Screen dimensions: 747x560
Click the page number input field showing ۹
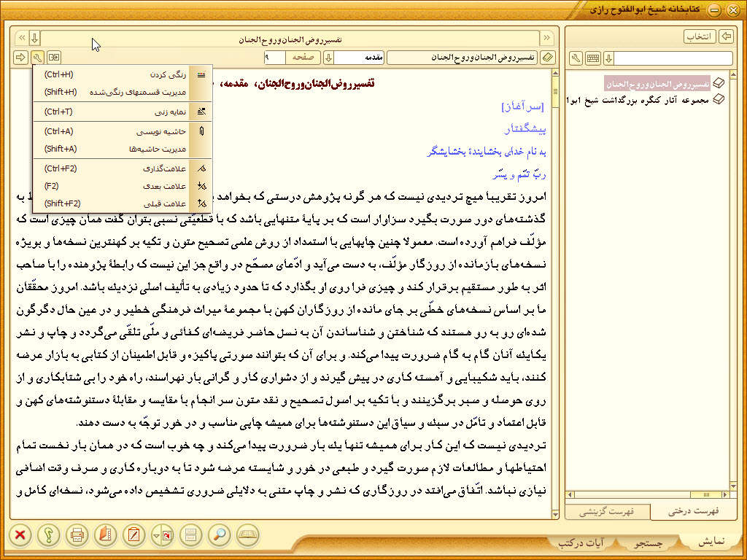(x=274, y=58)
